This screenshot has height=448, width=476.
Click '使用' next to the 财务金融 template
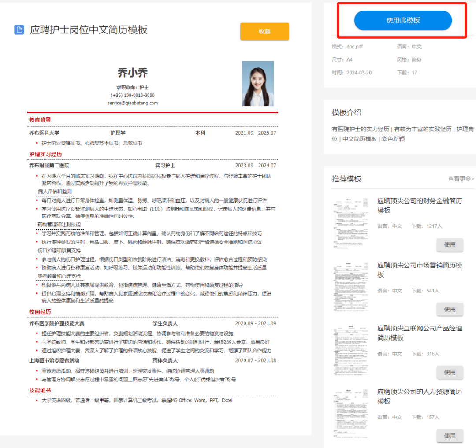450,245
